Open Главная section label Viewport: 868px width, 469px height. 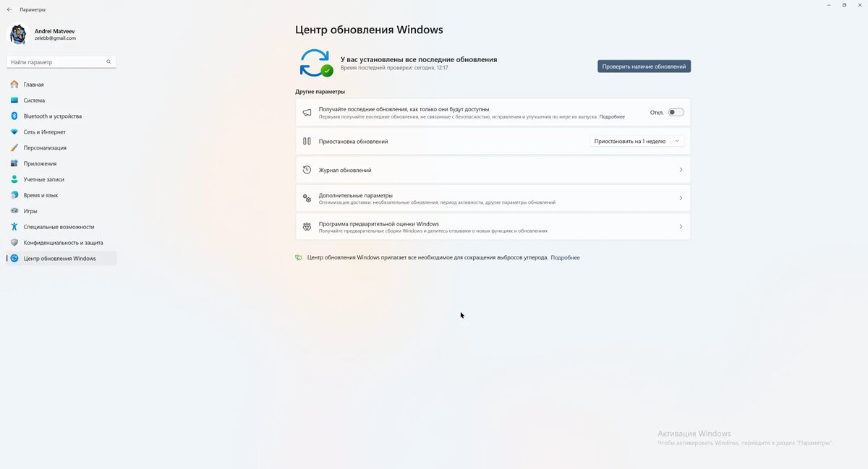coord(33,85)
